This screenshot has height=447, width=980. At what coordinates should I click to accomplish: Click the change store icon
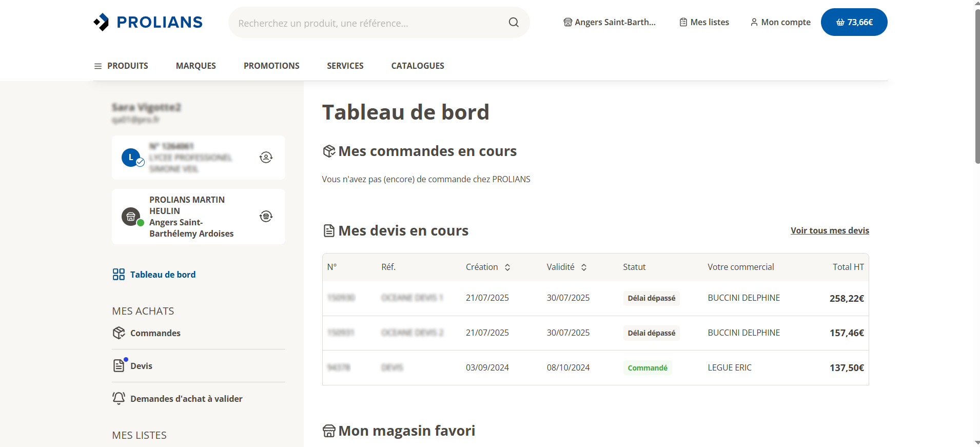point(266,217)
